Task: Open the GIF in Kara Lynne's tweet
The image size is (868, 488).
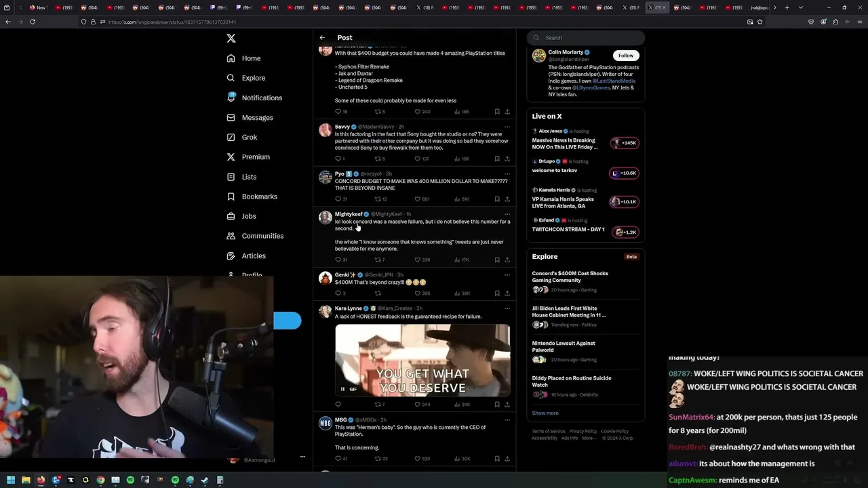Action: point(422,361)
